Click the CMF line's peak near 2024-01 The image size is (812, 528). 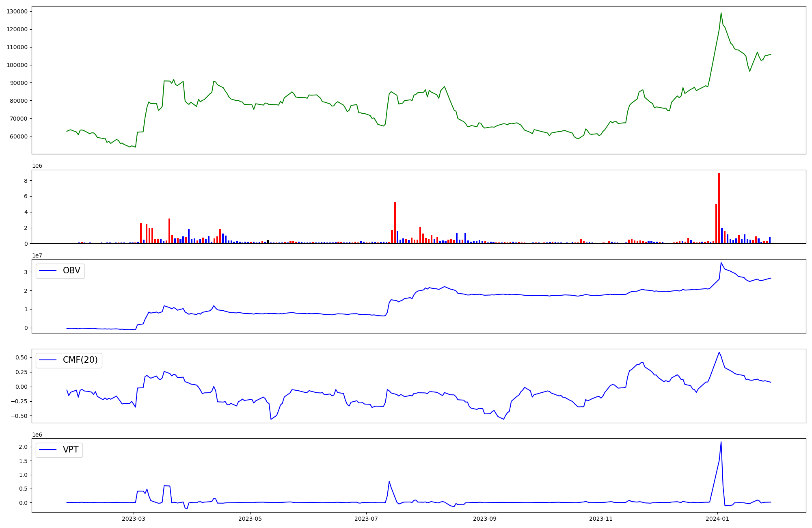coord(719,353)
